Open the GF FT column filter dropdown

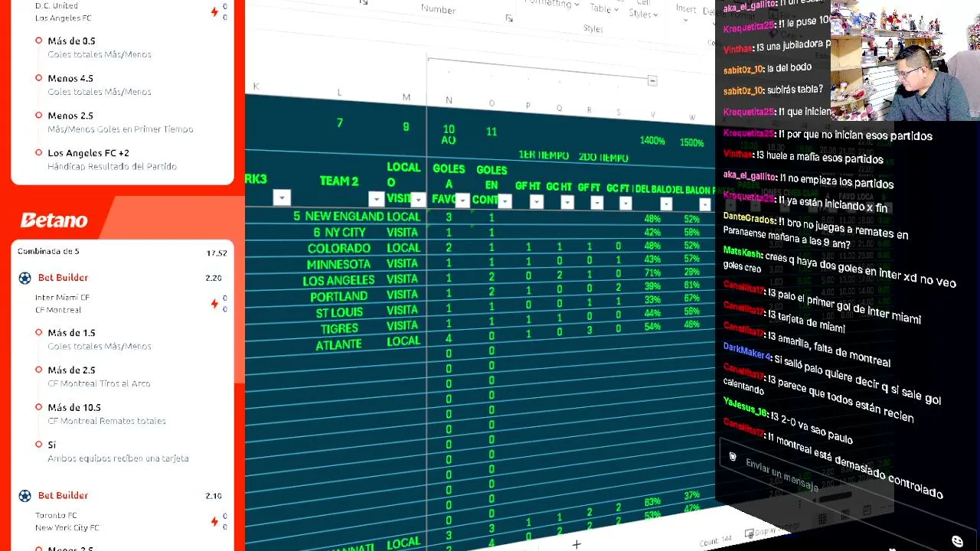pos(596,203)
